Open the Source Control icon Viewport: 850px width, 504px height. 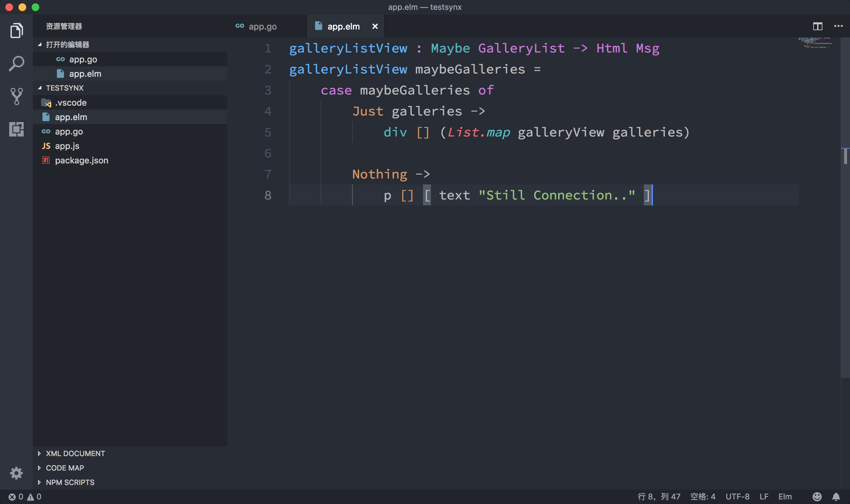(16, 96)
